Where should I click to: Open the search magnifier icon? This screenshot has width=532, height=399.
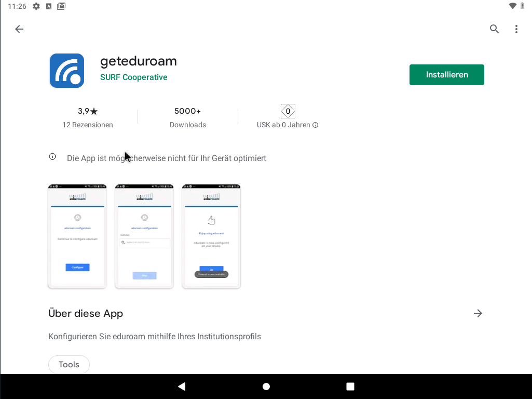(x=494, y=29)
